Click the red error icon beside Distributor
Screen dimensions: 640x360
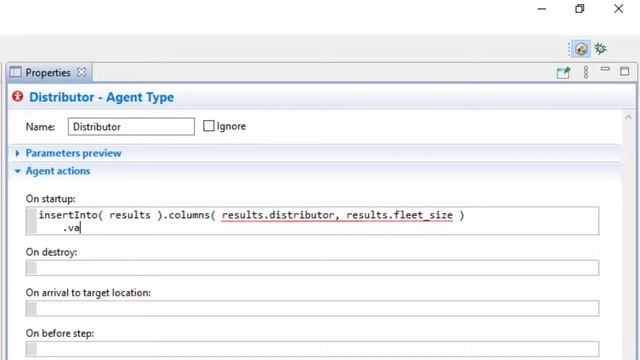18,97
